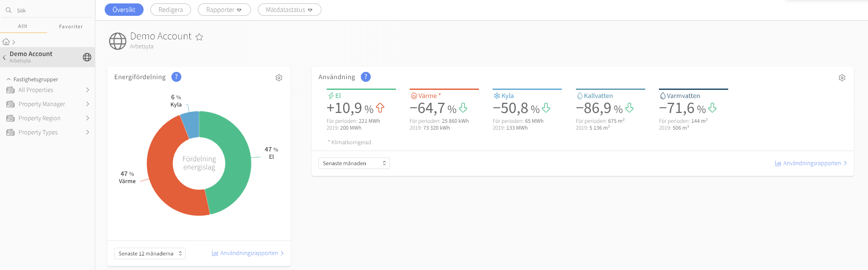Open the Användning help question mark
The height and width of the screenshot is (270, 868).
[x=366, y=77]
